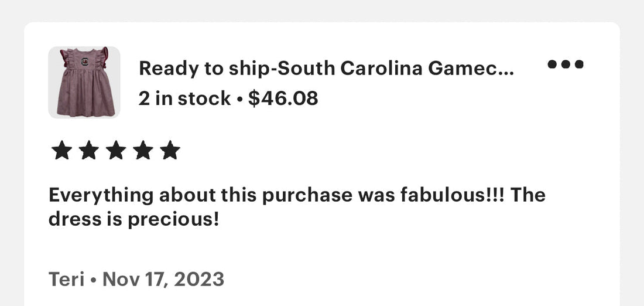Viewport: 644px width, 306px height.
Task: Click the truncated 'Gamec...' end of the title
Action: click(x=471, y=68)
